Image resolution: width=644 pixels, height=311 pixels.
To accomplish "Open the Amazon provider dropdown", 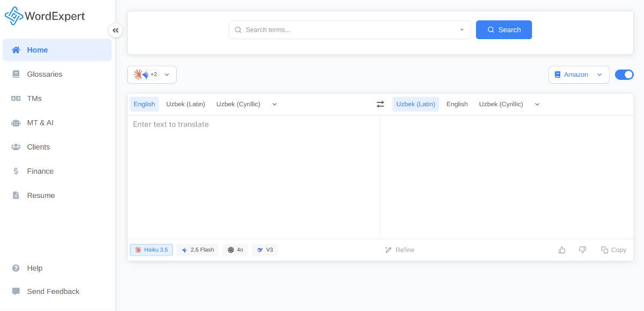I will [579, 75].
